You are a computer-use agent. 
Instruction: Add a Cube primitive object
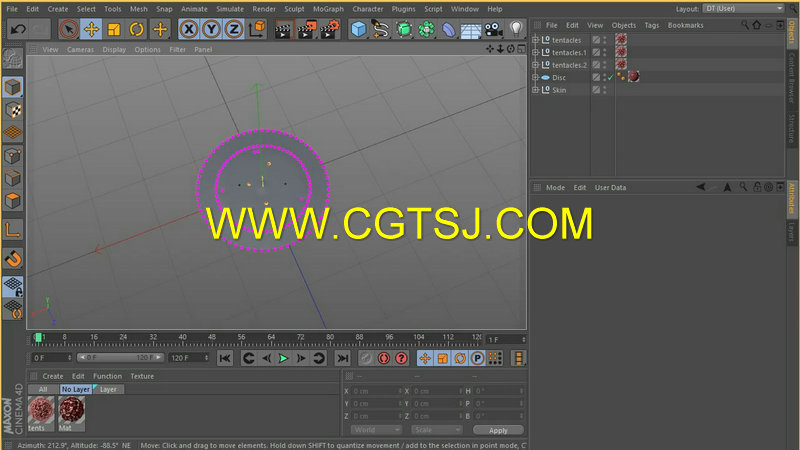pos(359,29)
